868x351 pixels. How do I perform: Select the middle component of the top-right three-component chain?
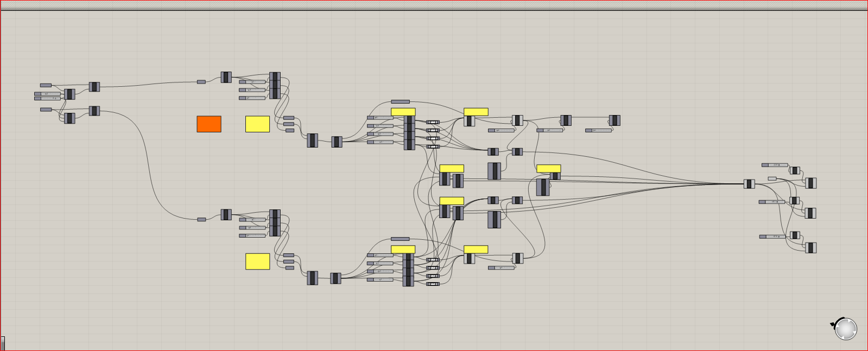(566, 120)
